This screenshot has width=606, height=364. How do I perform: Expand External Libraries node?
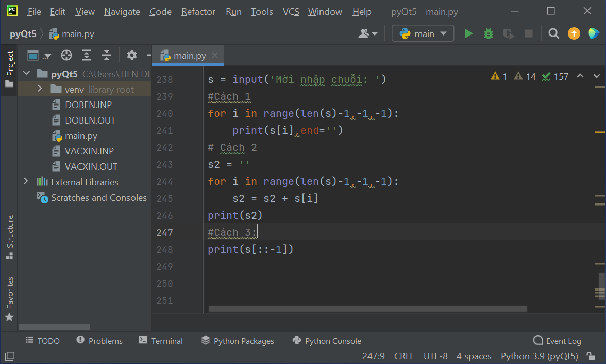point(26,181)
